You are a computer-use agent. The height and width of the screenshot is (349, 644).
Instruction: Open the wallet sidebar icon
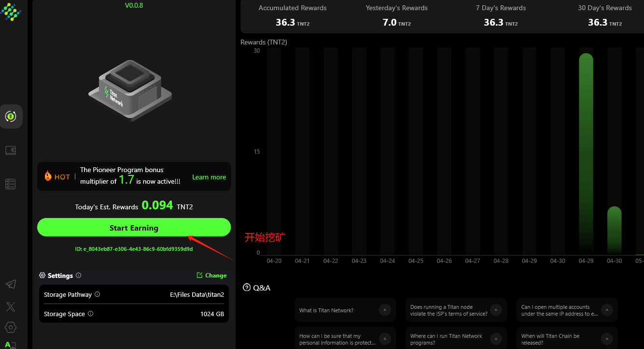11,150
